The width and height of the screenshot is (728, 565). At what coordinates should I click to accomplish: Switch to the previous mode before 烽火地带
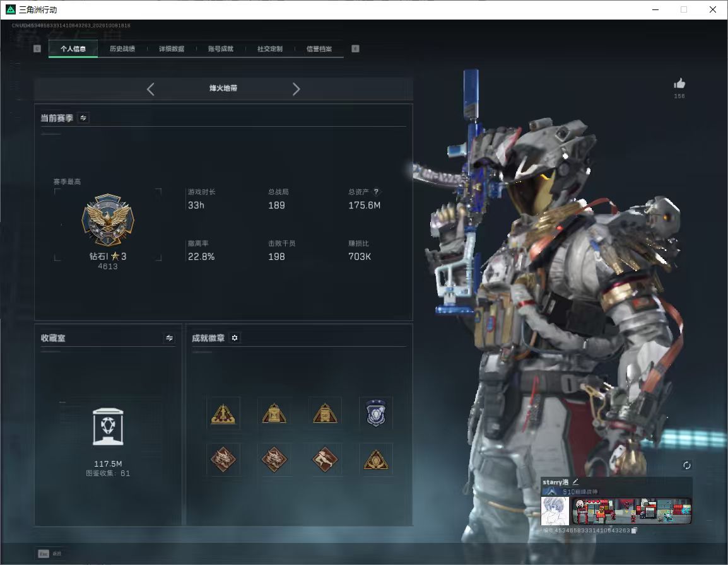pos(150,89)
